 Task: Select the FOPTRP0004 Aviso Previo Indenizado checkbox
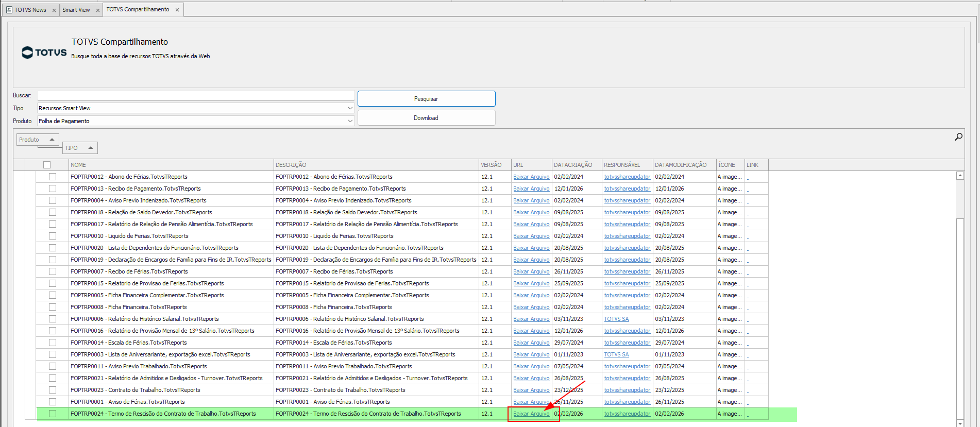tap(53, 200)
